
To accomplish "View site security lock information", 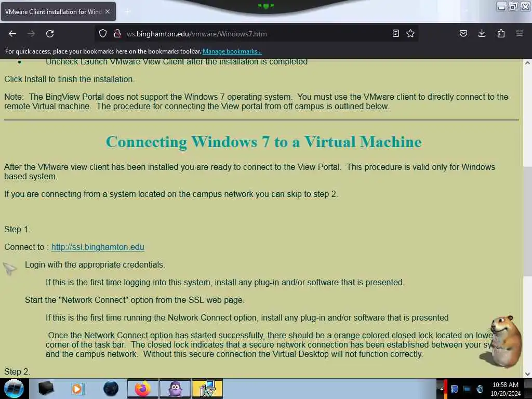I will (117, 34).
